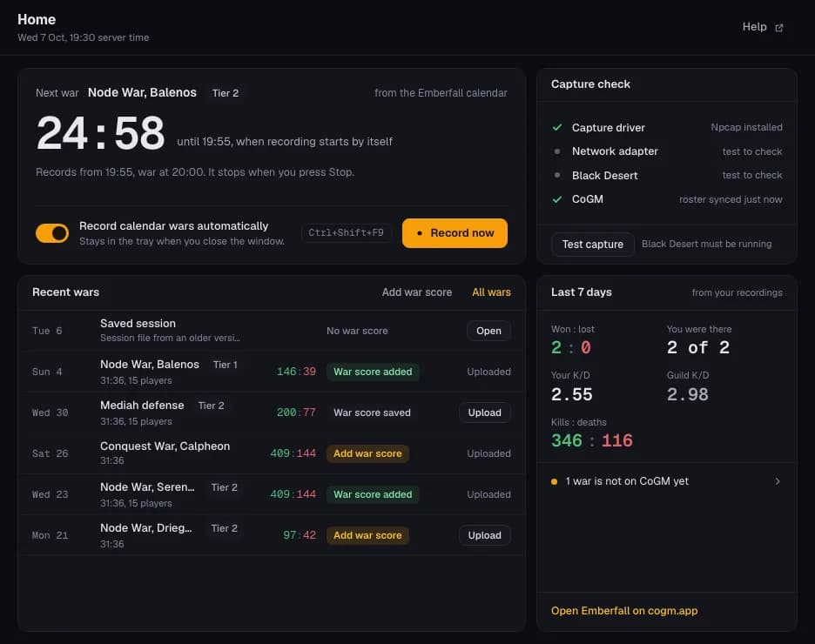Viewport: 815px width, 644px height.
Task: Upload the Mediah defense war
Action: click(x=484, y=413)
